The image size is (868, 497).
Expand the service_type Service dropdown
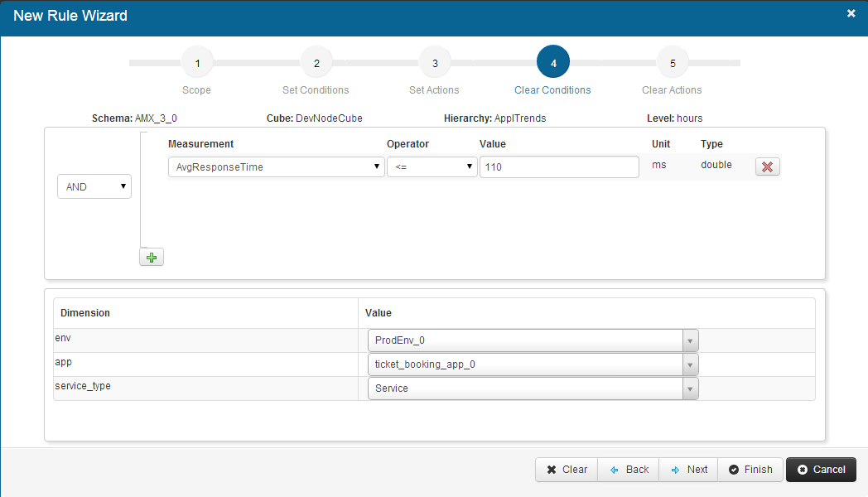point(533,388)
